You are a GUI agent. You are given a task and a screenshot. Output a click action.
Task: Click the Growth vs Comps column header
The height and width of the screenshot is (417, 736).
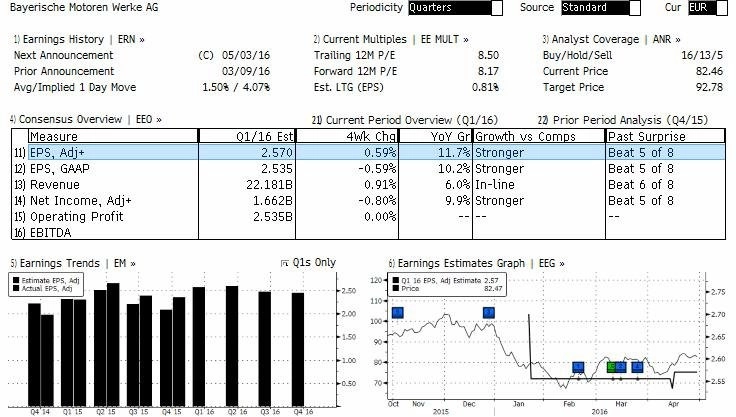point(539,136)
